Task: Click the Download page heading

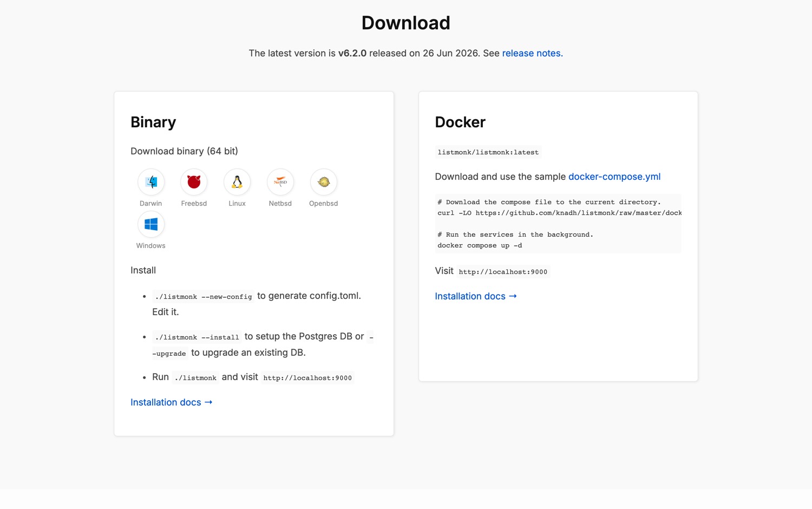Action: pyautogui.click(x=406, y=23)
